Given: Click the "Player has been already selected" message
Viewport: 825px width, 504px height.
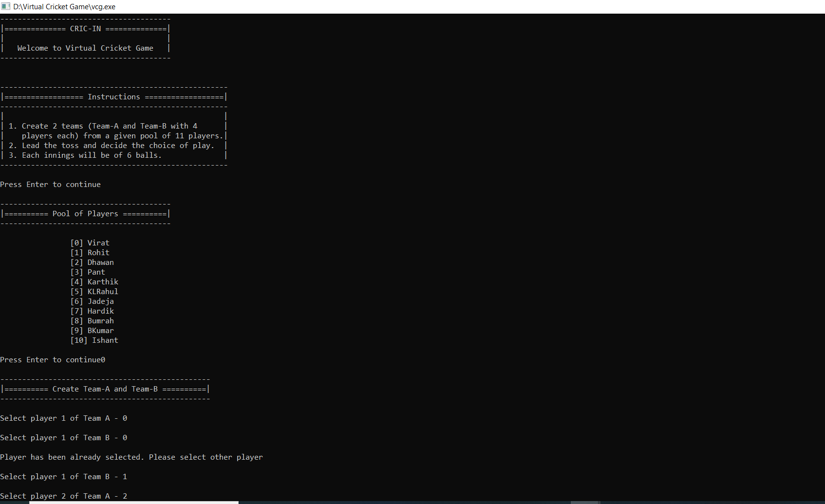Looking at the screenshot, I should click(131, 457).
